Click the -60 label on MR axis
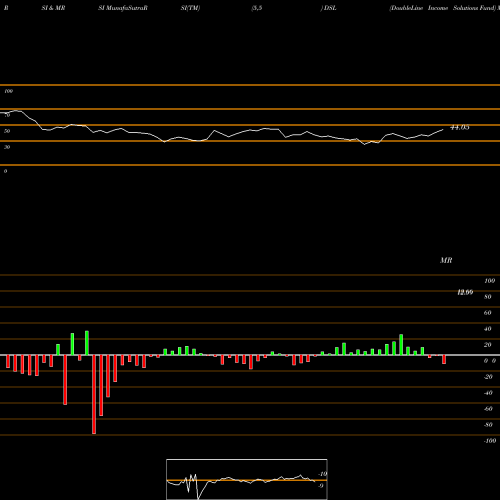The height and width of the screenshot is (500, 500). tap(488, 409)
